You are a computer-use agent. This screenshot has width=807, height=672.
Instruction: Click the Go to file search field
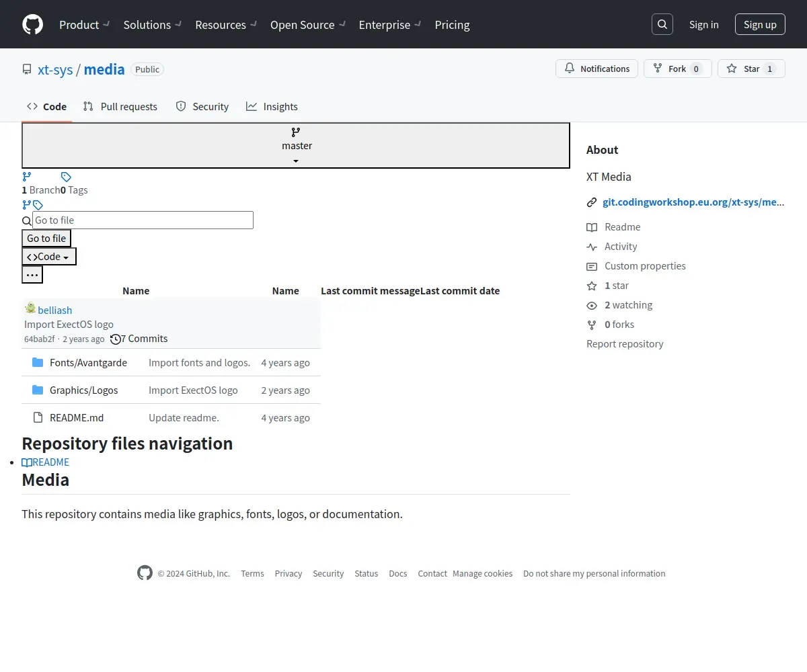click(x=143, y=220)
